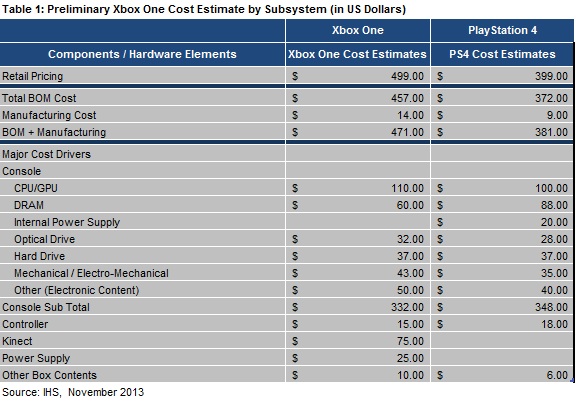Screen dimensions: 576x403
Task: Select the CPU/GPU row label
Action: tap(36, 188)
